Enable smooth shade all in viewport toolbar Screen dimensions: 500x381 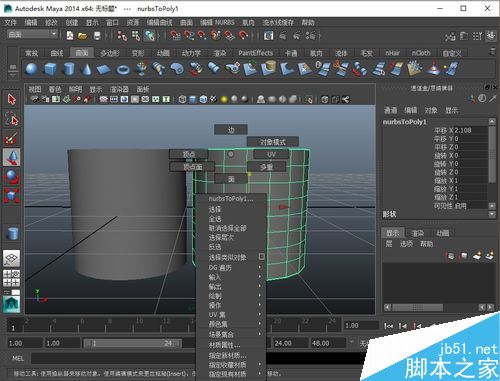(193, 99)
